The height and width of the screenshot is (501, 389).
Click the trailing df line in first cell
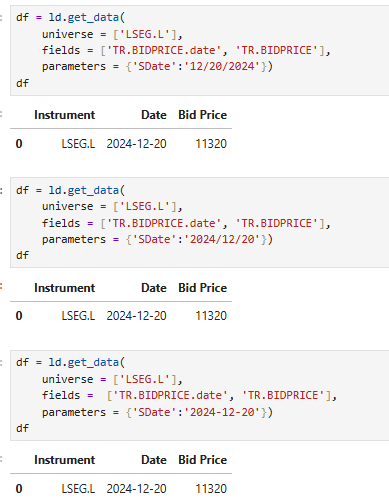point(22,83)
